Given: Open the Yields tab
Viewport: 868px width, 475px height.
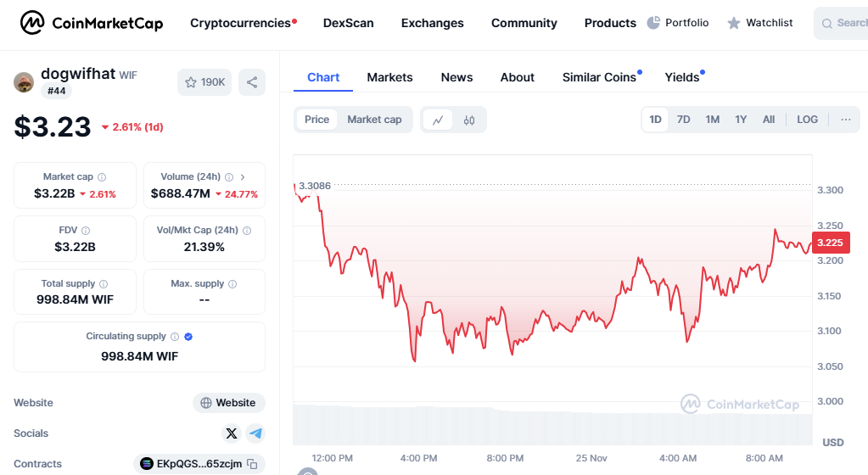Looking at the screenshot, I should [x=682, y=77].
